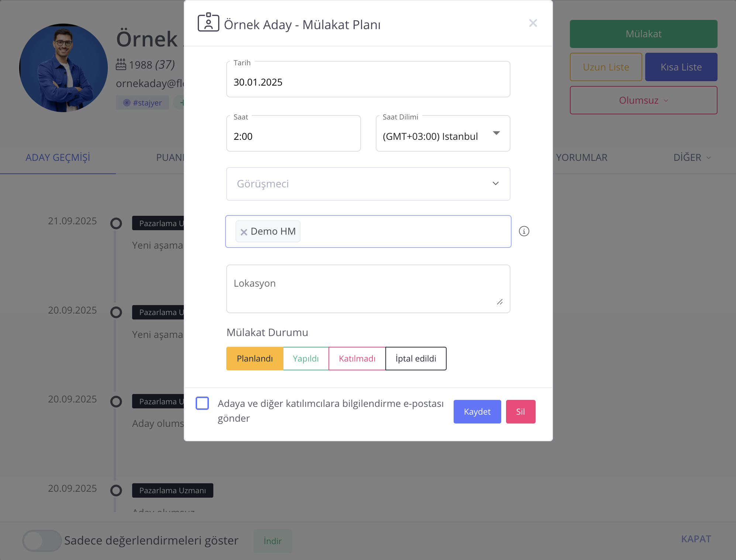Select Yapıldı interview status
This screenshot has width=736, height=560.
pyautogui.click(x=306, y=359)
